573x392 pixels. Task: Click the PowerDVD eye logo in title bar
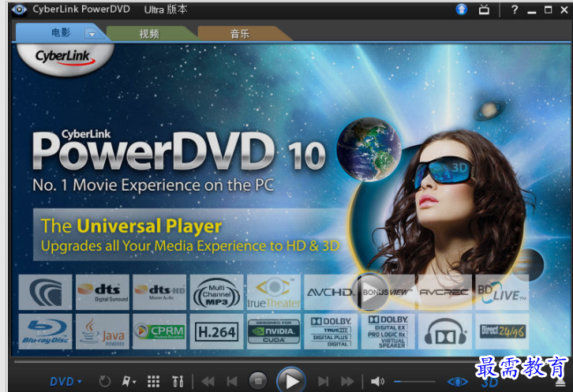(19, 9)
